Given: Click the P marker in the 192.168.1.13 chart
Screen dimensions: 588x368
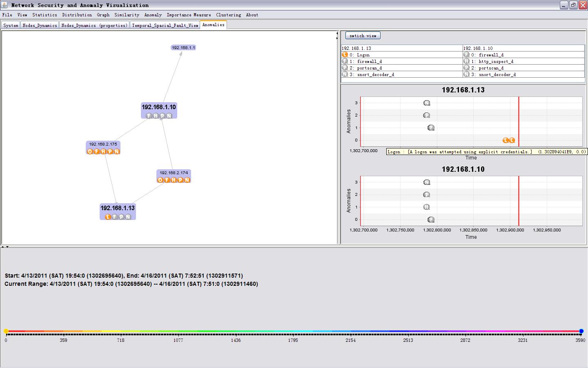Looking at the screenshot, I should (427, 115).
